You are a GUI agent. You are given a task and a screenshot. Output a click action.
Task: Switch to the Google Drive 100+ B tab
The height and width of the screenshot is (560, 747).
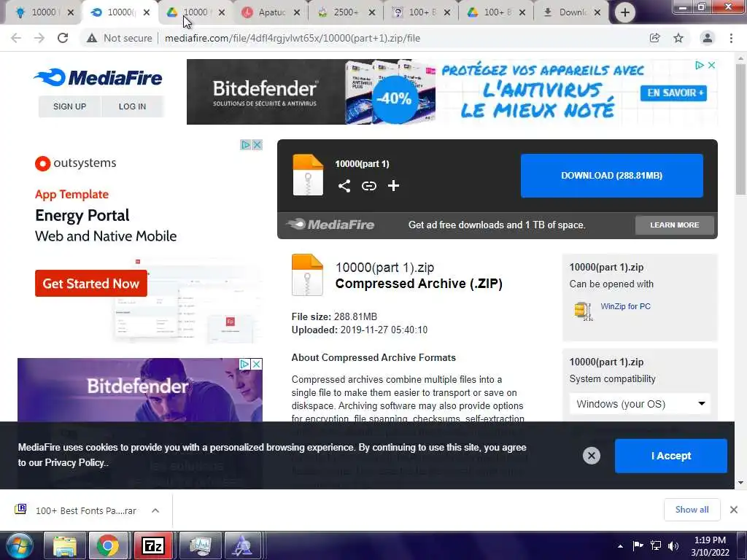pyautogui.click(x=495, y=12)
